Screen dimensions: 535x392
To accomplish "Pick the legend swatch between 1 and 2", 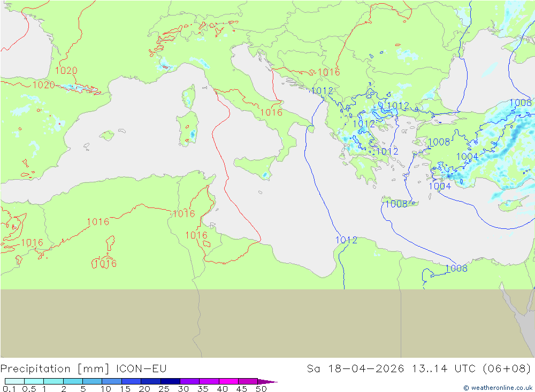I will coord(53,381).
